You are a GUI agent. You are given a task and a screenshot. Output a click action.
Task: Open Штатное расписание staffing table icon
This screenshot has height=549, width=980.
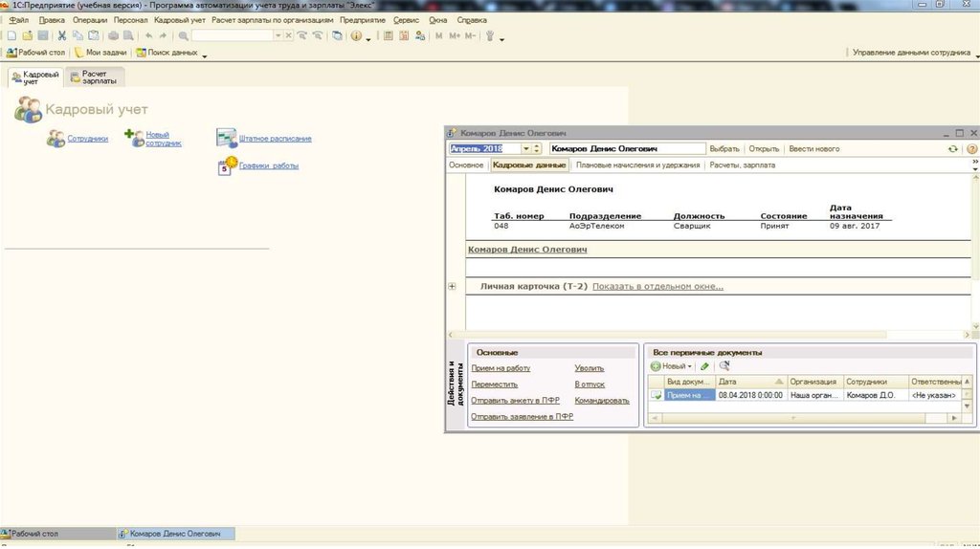tap(225, 138)
